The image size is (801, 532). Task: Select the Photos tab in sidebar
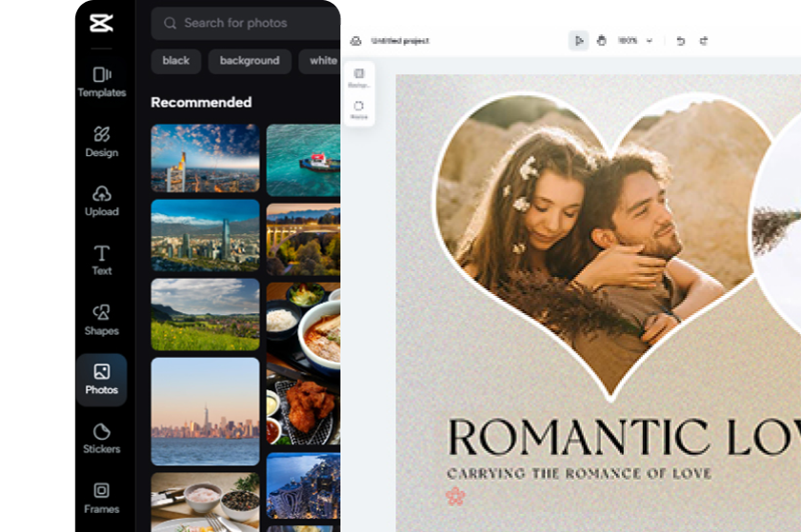tap(102, 380)
